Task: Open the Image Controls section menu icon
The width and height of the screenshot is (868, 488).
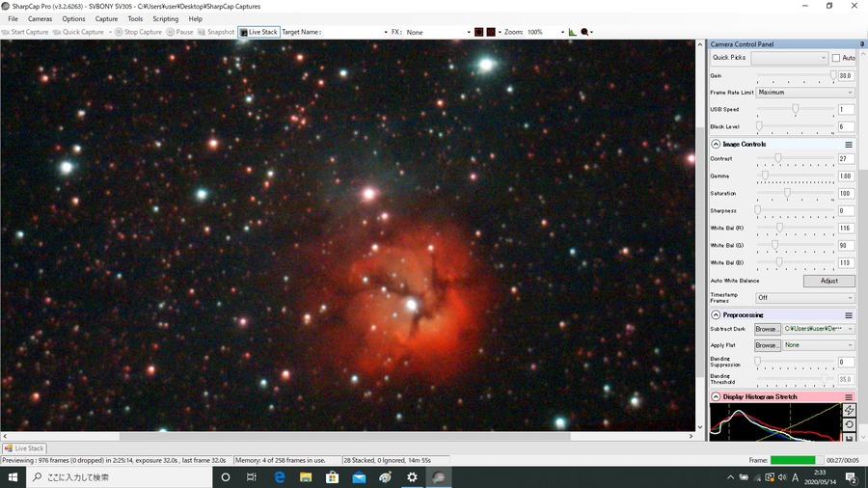Action: pyautogui.click(x=849, y=145)
